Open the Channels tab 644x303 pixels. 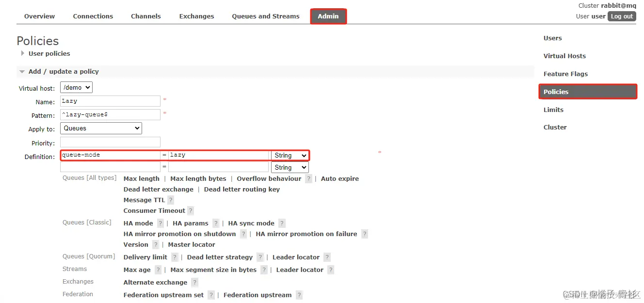146,16
